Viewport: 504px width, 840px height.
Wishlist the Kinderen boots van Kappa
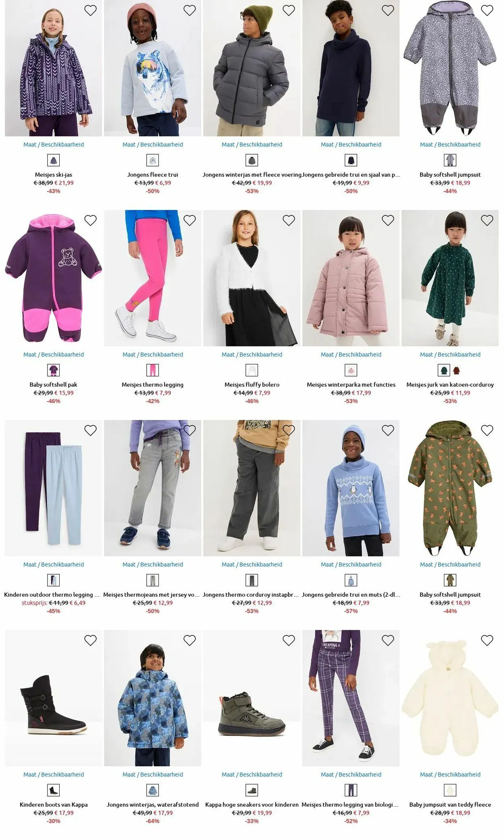(90, 640)
